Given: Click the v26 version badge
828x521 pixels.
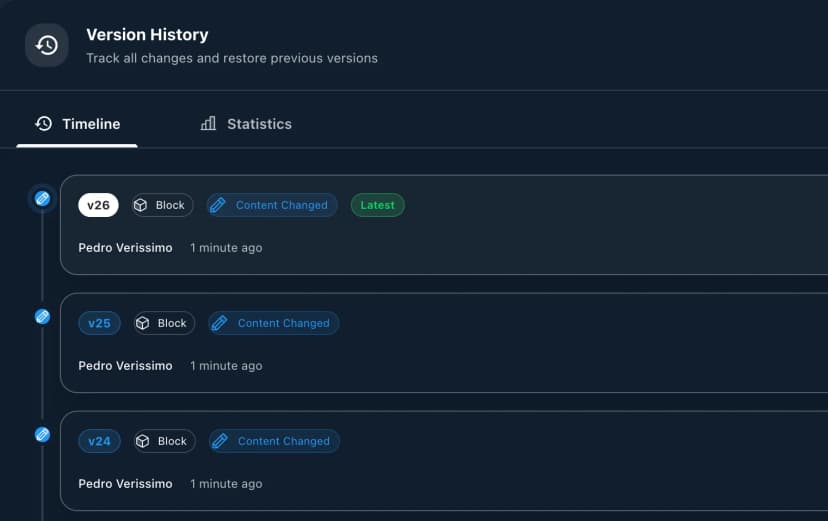Looking at the screenshot, I should tap(98, 205).
